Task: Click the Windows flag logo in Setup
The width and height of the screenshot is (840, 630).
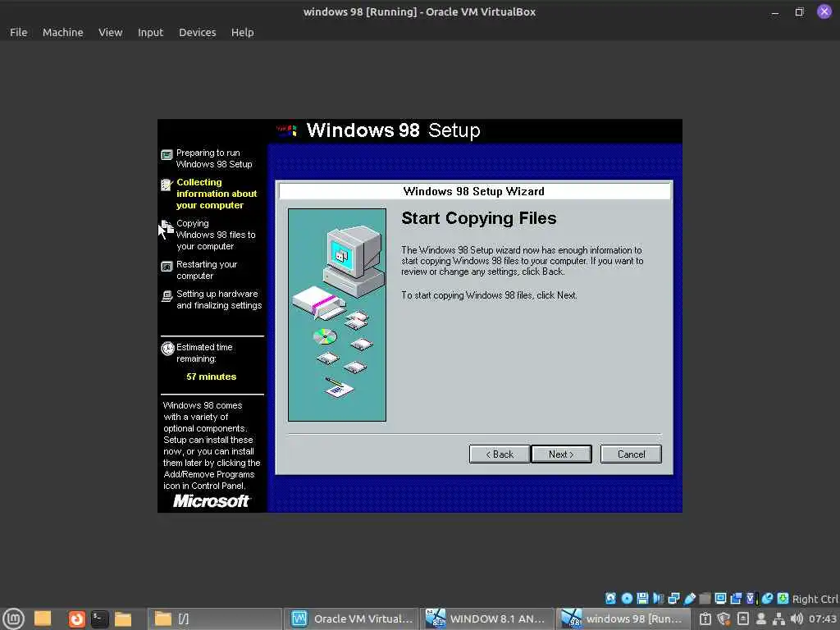Action: tap(286, 130)
